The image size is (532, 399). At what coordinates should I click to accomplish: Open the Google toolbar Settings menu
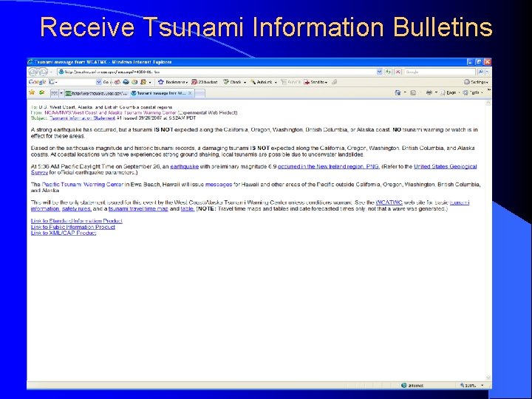click(x=476, y=82)
